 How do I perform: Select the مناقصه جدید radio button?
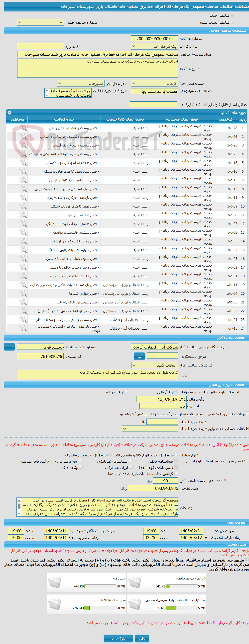tap(232, 15)
